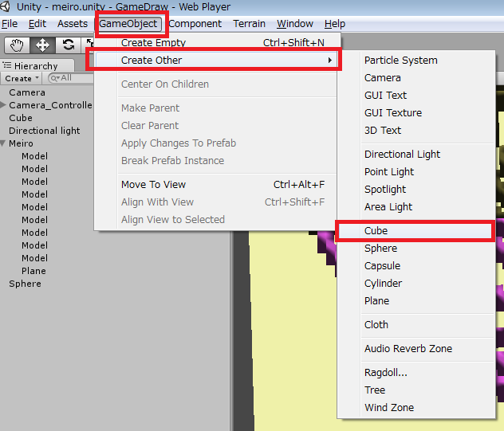Viewport: 504px width, 431px height.
Task: Create a Wind Zone
Action: coord(415,408)
